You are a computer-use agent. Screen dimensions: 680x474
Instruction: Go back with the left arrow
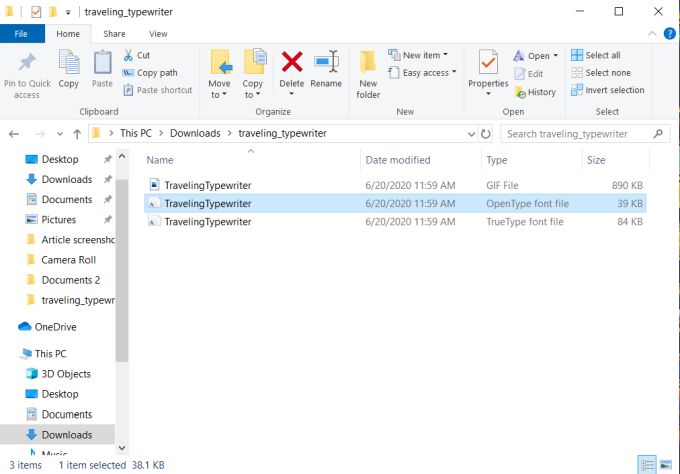pyautogui.click(x=14, y=134)
